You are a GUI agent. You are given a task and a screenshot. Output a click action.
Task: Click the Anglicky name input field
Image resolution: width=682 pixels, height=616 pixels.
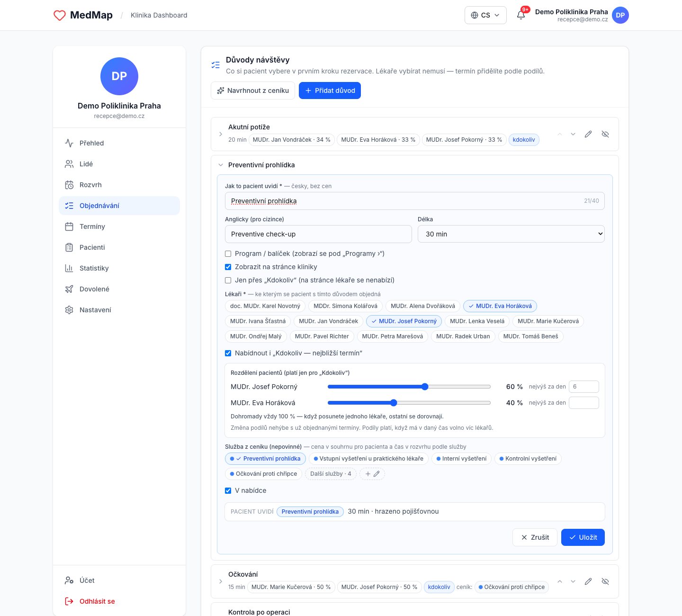pyautogui.click(x=318, y=234)
